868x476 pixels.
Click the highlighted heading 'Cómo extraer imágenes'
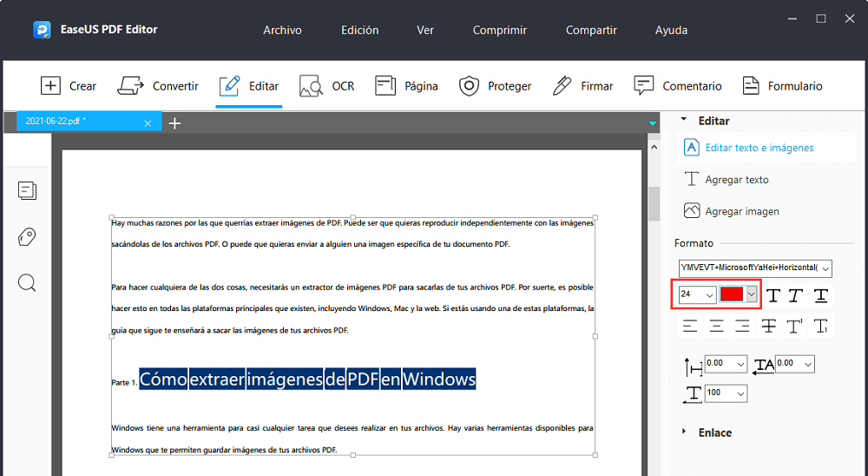click(x=307, y=379)
